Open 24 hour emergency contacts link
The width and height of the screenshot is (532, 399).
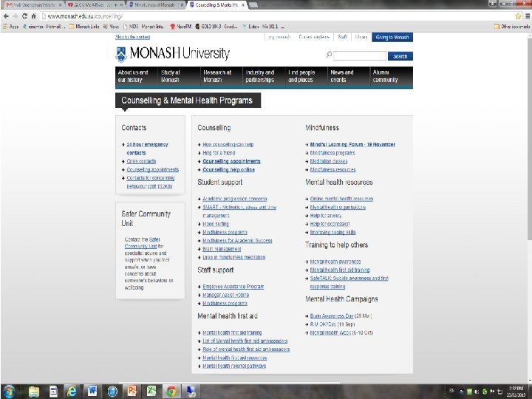pos(147,149)
